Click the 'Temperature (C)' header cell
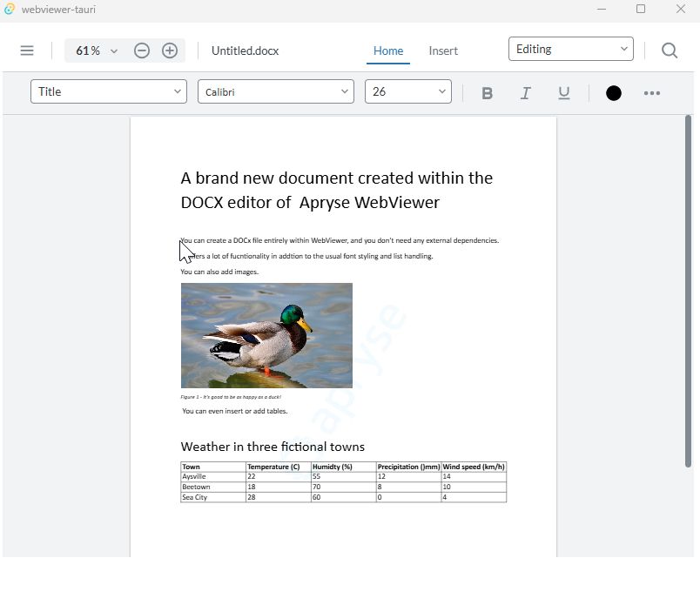 (279, 467)
